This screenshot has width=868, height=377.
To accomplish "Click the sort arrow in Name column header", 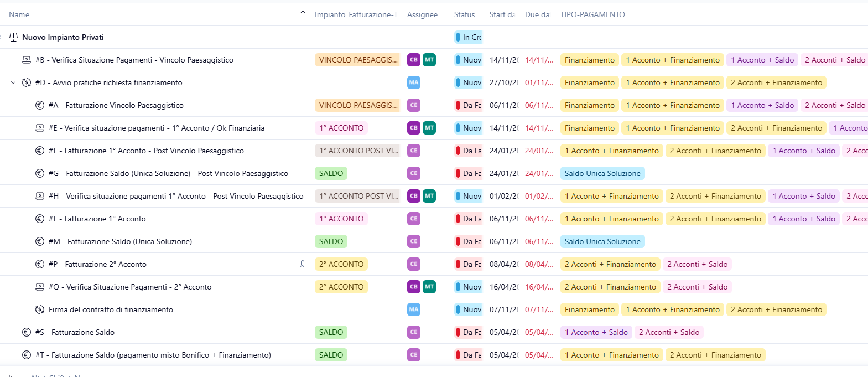I will (x=303, y=14).
